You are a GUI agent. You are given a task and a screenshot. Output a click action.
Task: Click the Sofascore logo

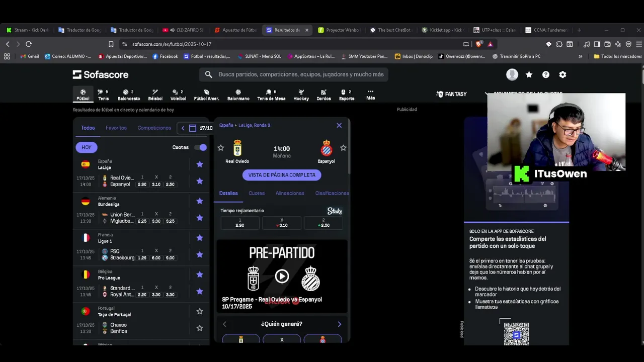(101, 74)
